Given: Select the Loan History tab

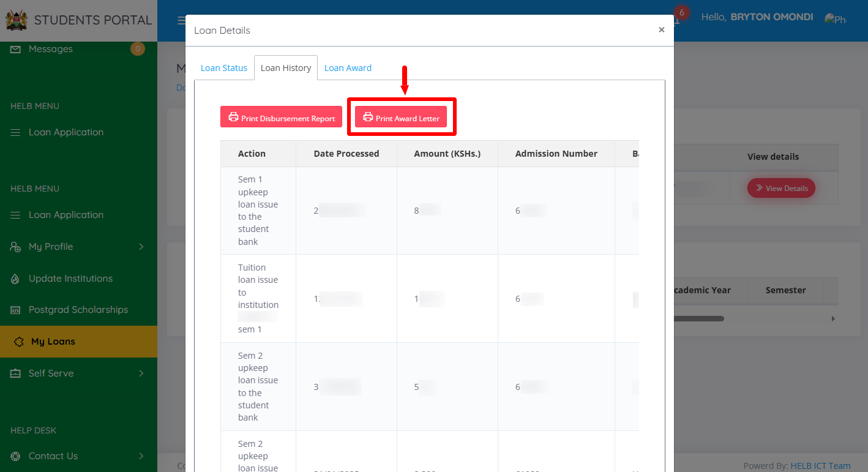Looking at the screenshot, I should (286, 68).
